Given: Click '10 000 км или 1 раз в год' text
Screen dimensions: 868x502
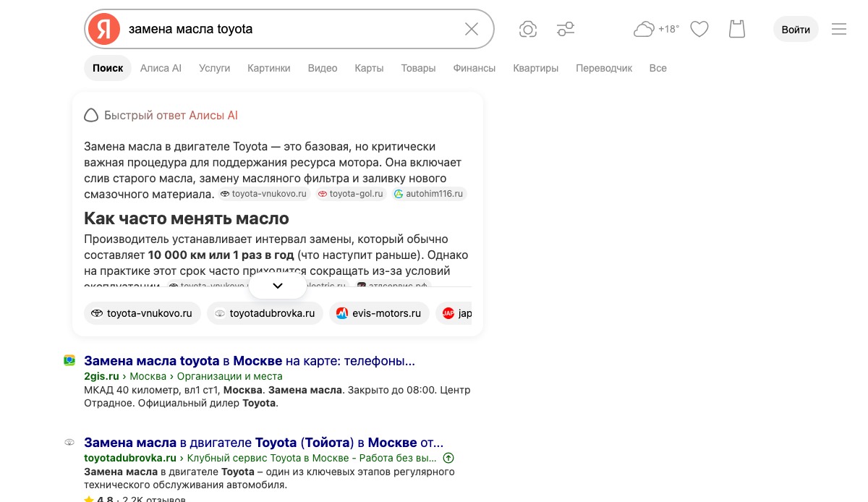Looking at the screenshot, I should click(x=221, y=255).
